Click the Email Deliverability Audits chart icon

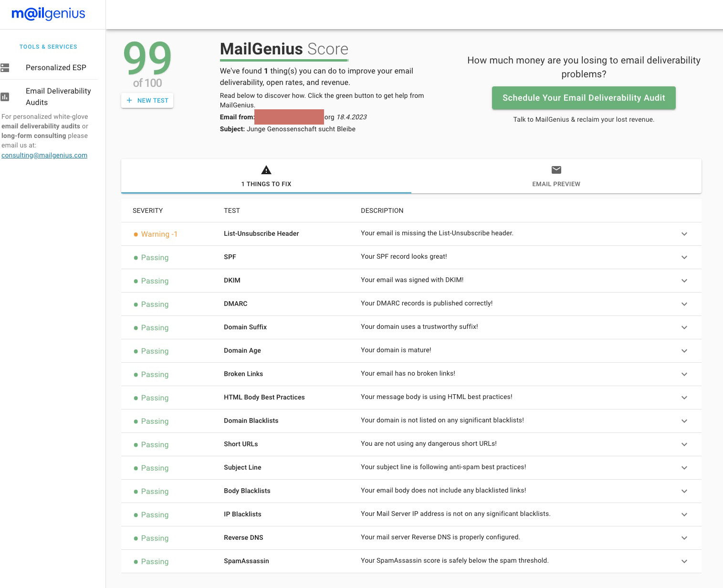(x=5, y=97)
